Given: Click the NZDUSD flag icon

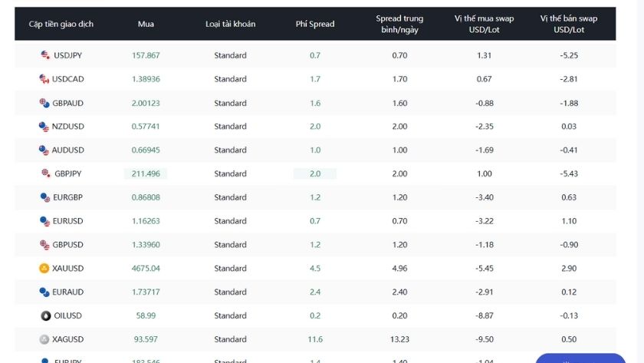Looking at the screenshot, I should [x=44, y=127].
